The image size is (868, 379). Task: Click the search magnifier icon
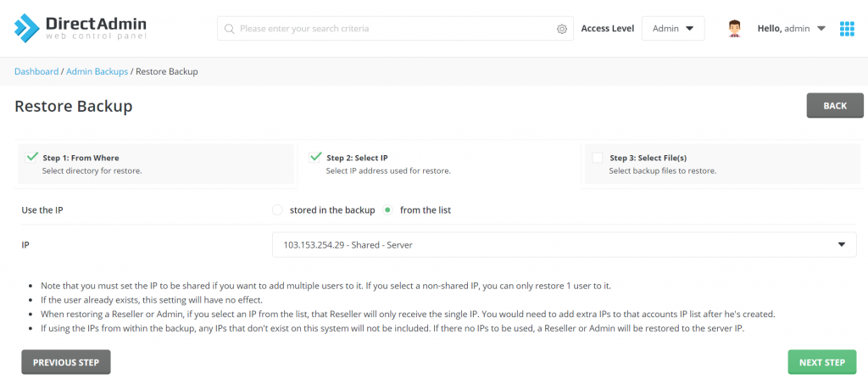(x=229, y=29)
